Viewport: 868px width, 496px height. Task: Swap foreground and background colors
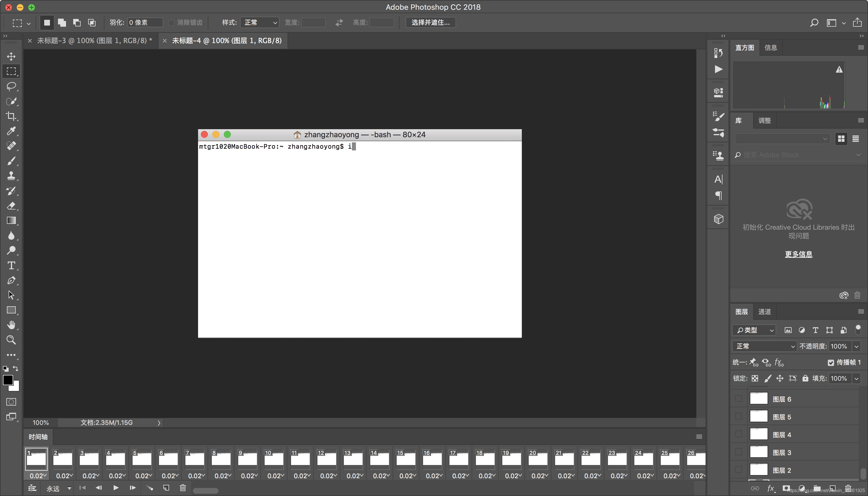tap(16, 368)
